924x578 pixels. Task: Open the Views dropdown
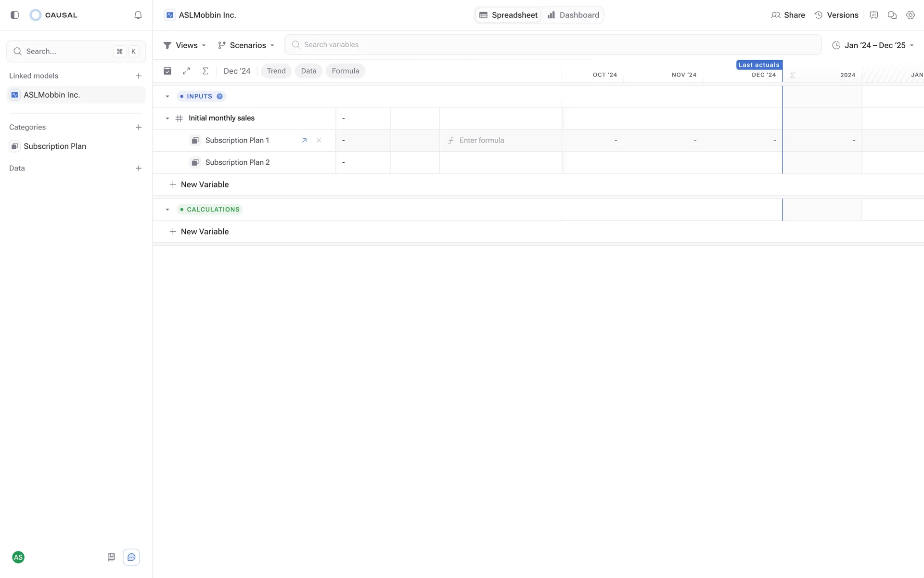click(x=185, y=45)
